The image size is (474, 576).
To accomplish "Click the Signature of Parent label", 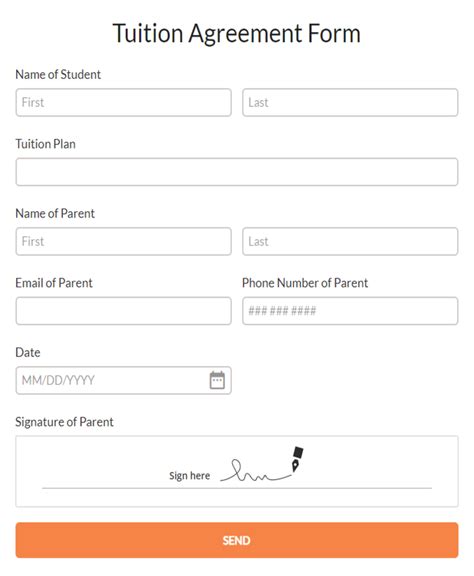I will click(x=64, y=422).
